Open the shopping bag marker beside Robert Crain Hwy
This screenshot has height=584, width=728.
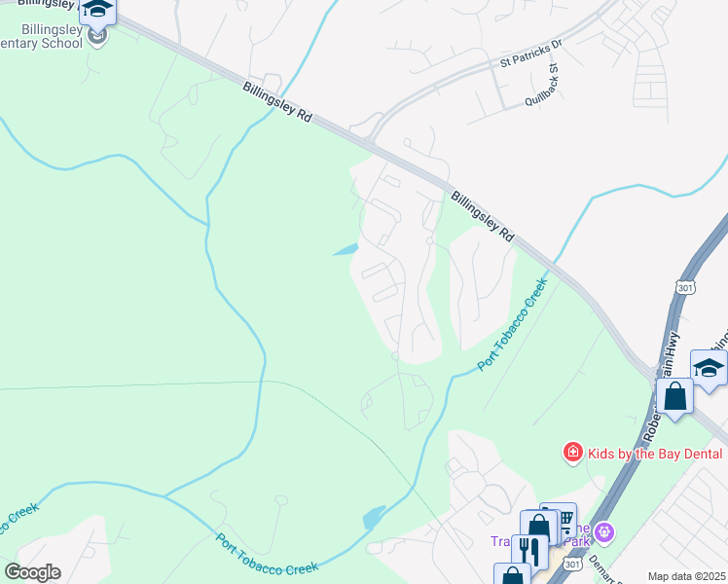point(674,398)
